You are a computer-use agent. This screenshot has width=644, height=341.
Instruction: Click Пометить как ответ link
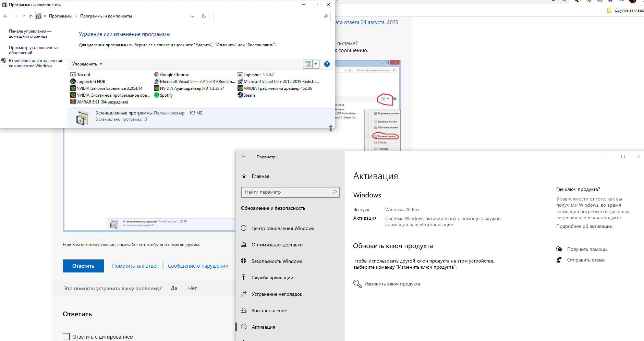tap(135, 266)
